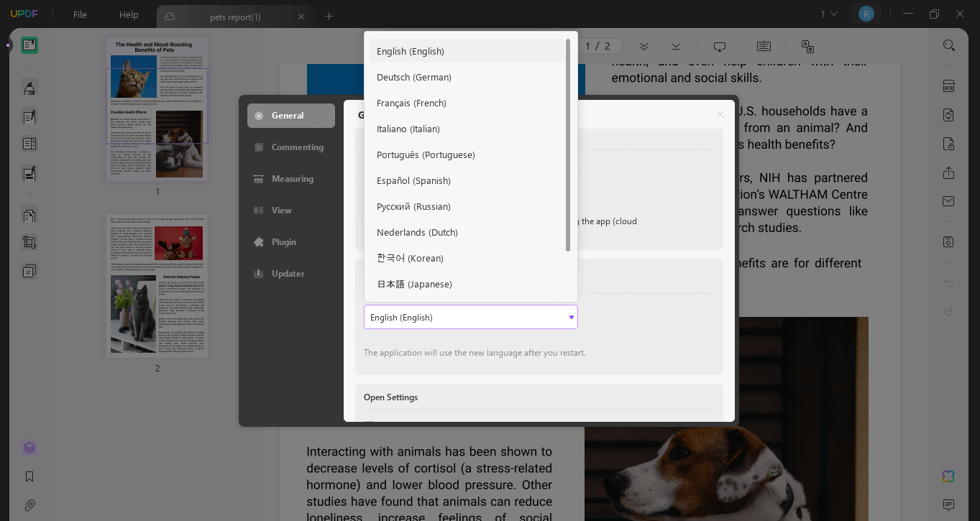Launch the OCR tool
The image size is (980, 521).
tap(948, 86)
